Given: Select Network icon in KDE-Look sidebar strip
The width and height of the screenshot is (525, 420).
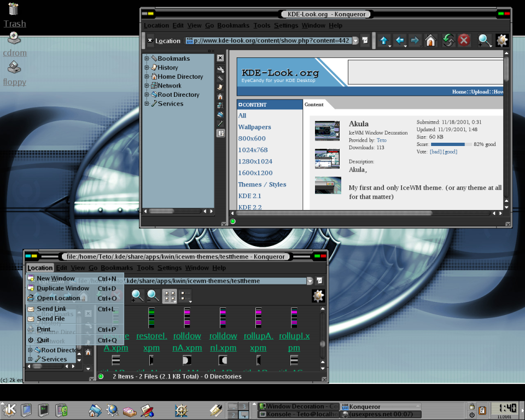Looking at the screenshot, I should click(220, 106).
